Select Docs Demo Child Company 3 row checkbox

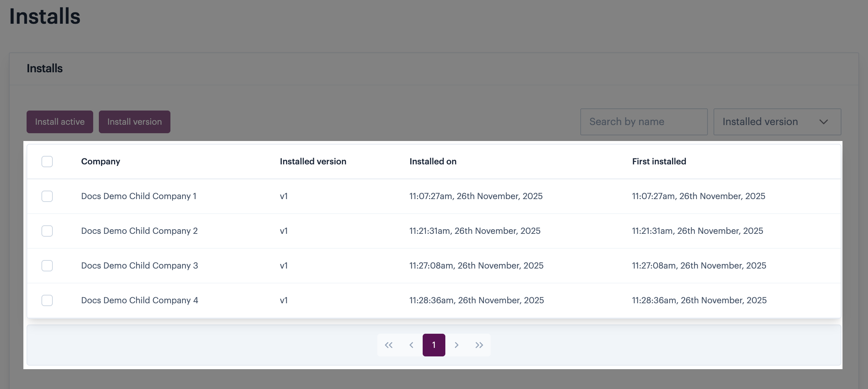point(47,266)
